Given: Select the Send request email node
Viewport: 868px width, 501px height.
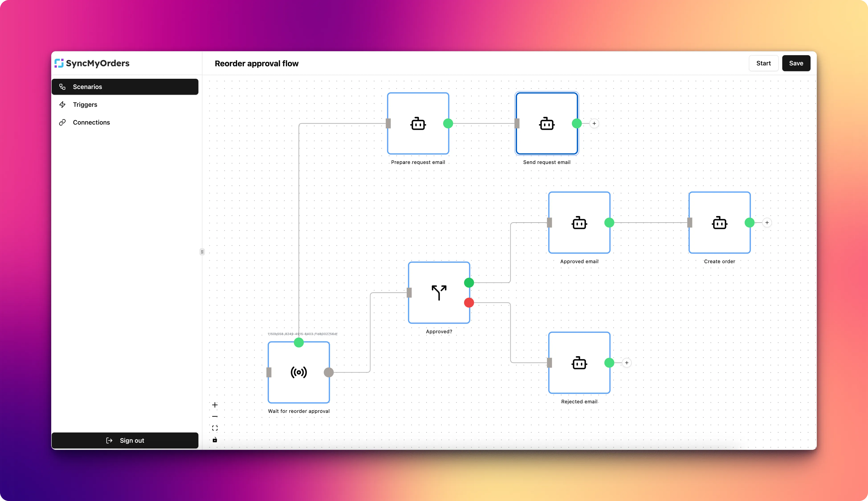Looking at the screenshot, I should 547,123.
